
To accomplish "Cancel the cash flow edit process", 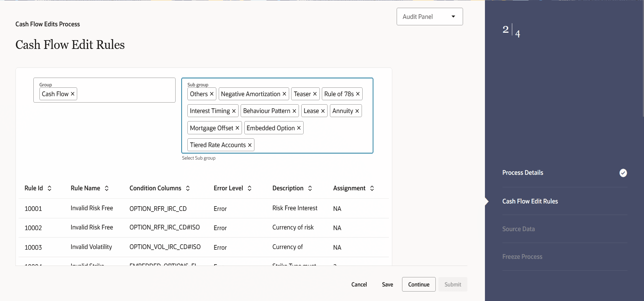I will click(359, 284).
